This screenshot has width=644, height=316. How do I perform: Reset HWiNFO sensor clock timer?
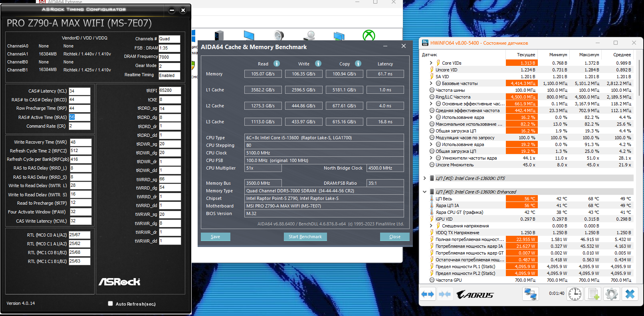tap(575, 294)
